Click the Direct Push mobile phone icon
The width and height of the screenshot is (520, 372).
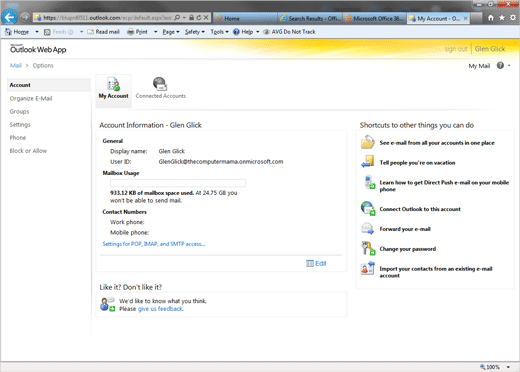tap(370, 182)
